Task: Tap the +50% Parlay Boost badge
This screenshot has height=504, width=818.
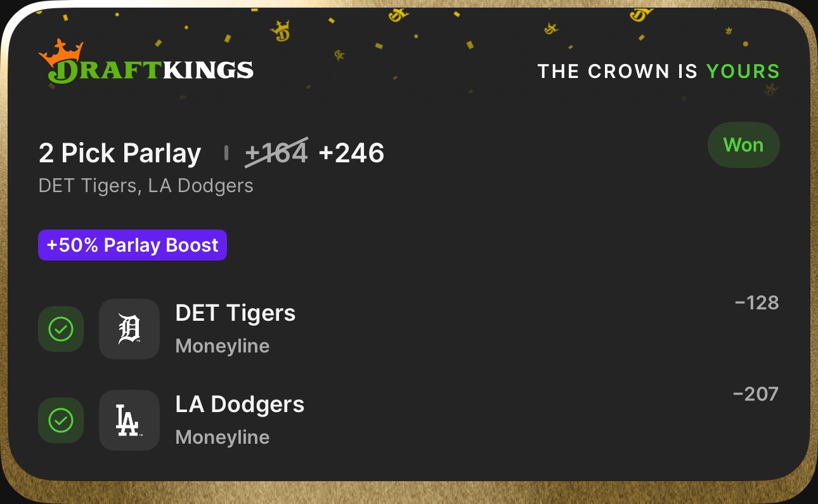Action: 133,245
